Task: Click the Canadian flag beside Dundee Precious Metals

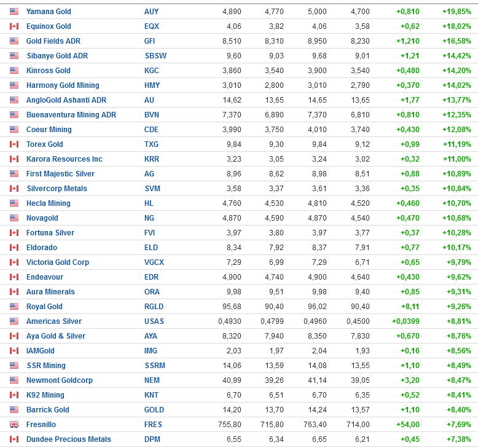Action: (14, 439)
